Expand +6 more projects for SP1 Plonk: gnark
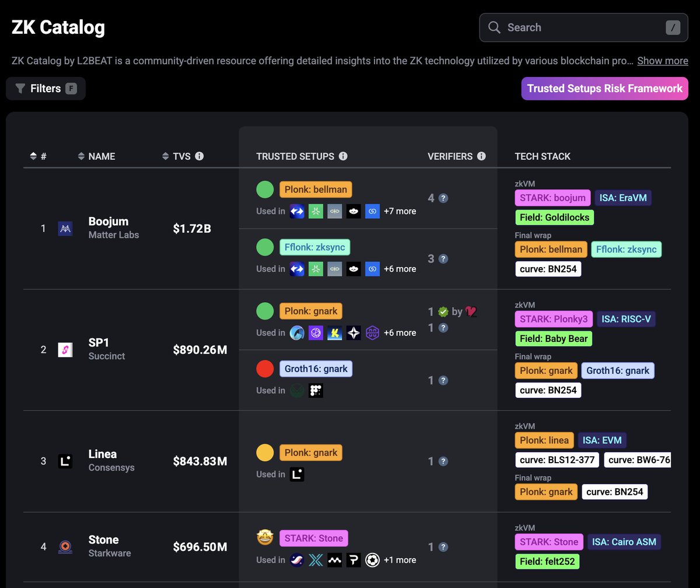Image resolution: width=700 pixels, height=588 pixels. point(400,332)
